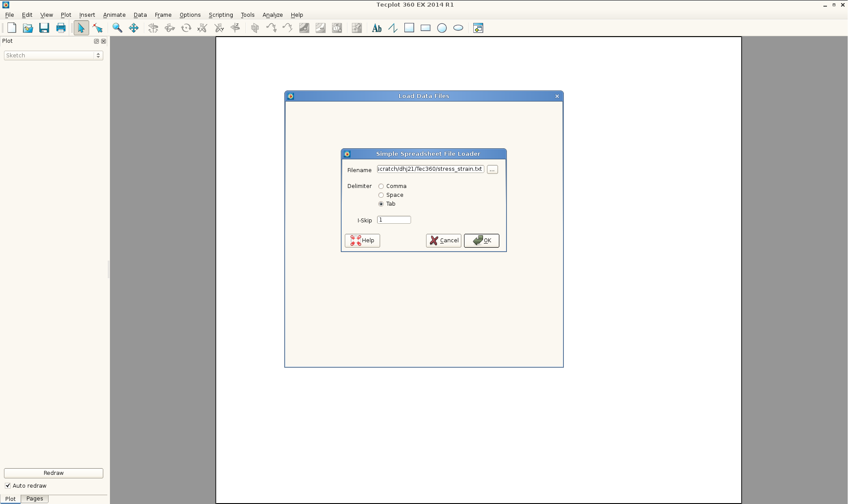Select the Space delimiter option
853x504 pixels.
381,195
